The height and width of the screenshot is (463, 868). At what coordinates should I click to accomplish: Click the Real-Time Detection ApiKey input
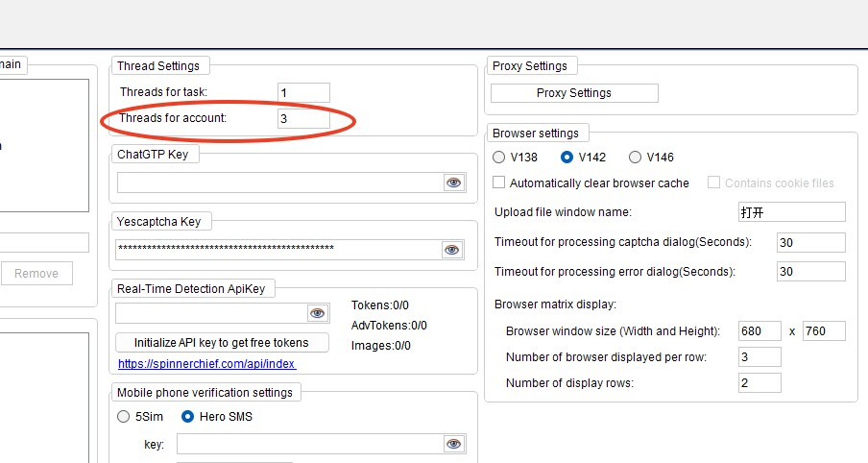tap(211, 313)
